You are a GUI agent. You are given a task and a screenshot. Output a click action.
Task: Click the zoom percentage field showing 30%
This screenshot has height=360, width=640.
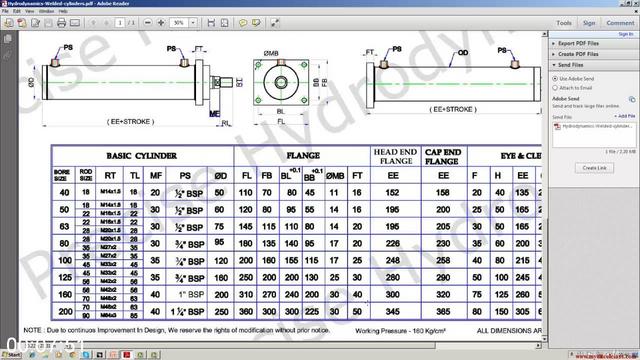(x=179, y=23)
